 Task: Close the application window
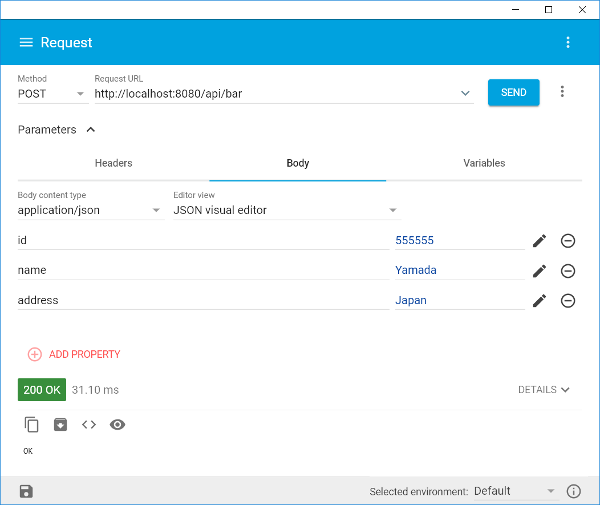[x=582, y=10]
